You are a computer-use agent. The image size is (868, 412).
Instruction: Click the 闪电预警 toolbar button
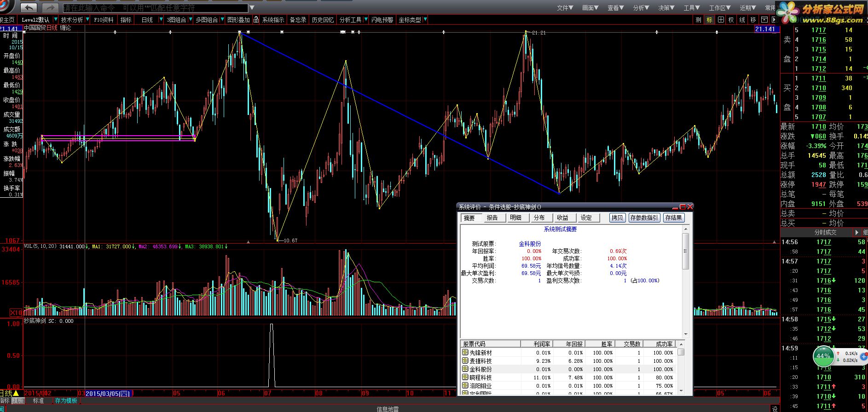click(382, 20)
